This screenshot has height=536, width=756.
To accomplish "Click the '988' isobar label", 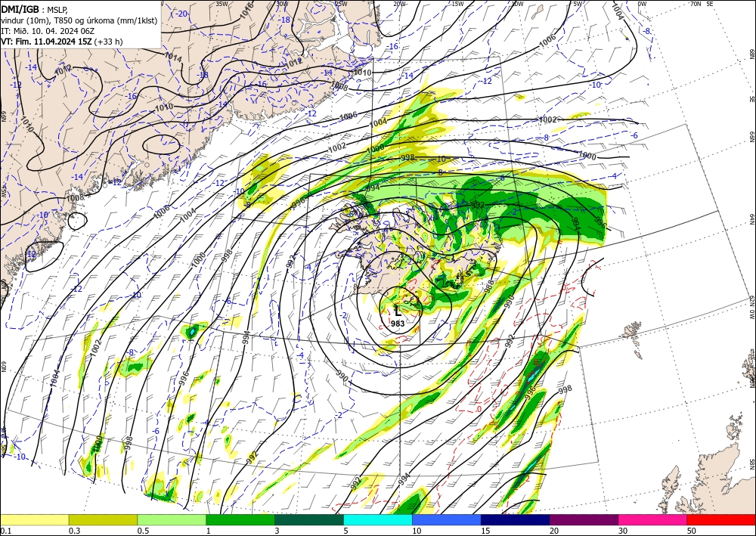I will click(488, 286).
